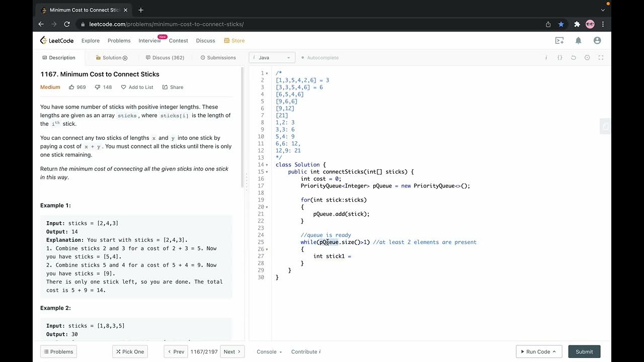This screenshot has width=644, height=362.
Task: Open the code braces format icon
Action: point(559,58)
